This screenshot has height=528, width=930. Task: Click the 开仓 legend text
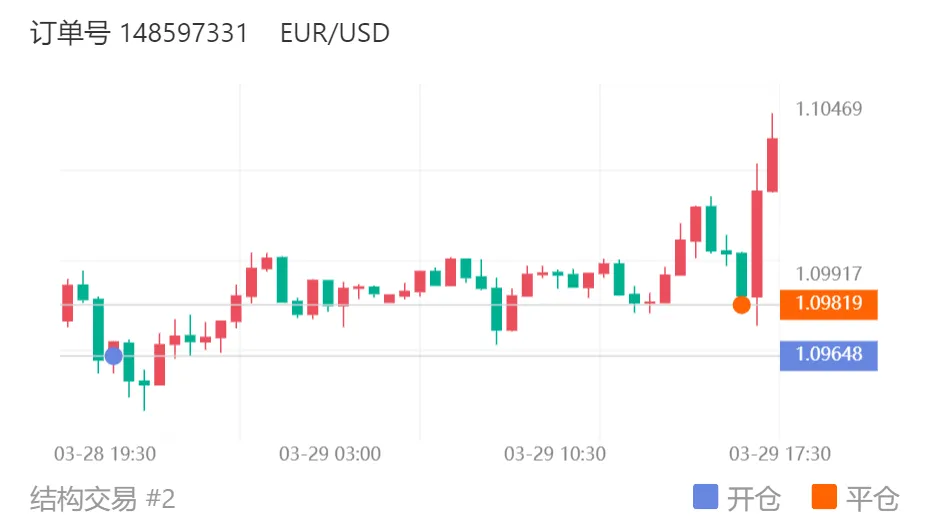[754, 498]
